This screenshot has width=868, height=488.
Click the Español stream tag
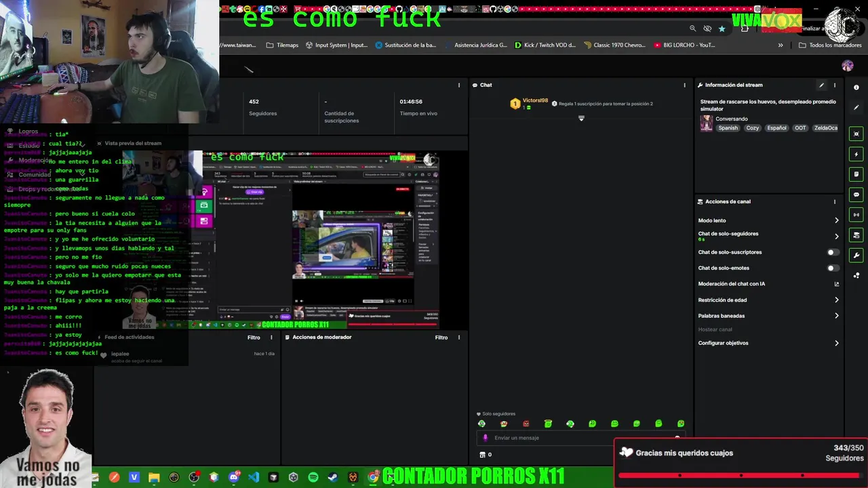point(776,128)
